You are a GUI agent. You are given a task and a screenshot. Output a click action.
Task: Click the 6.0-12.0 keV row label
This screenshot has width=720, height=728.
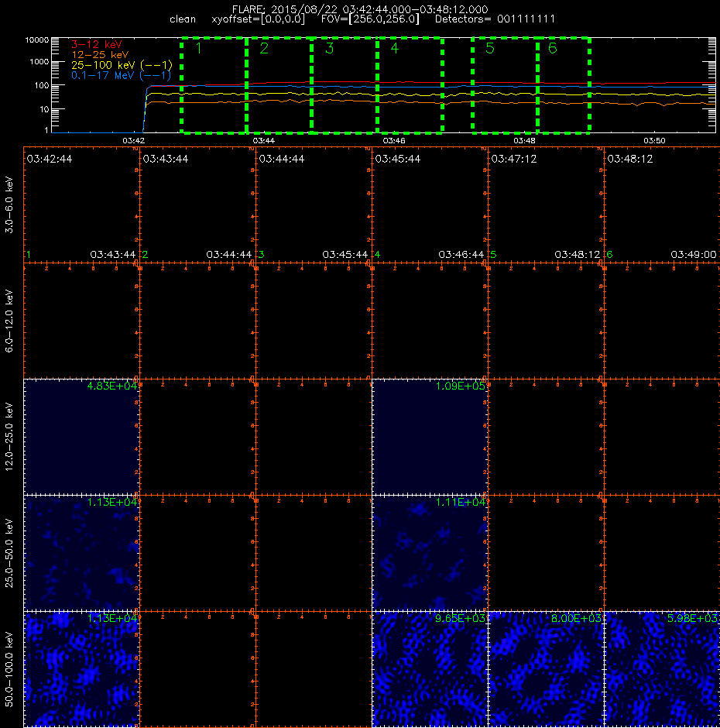(x=9, y=321)
